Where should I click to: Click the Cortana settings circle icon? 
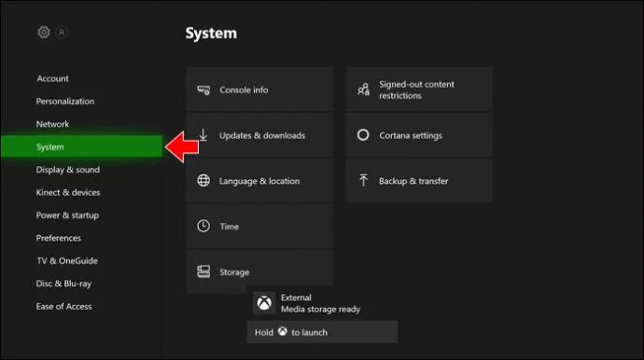coord(363,135)
